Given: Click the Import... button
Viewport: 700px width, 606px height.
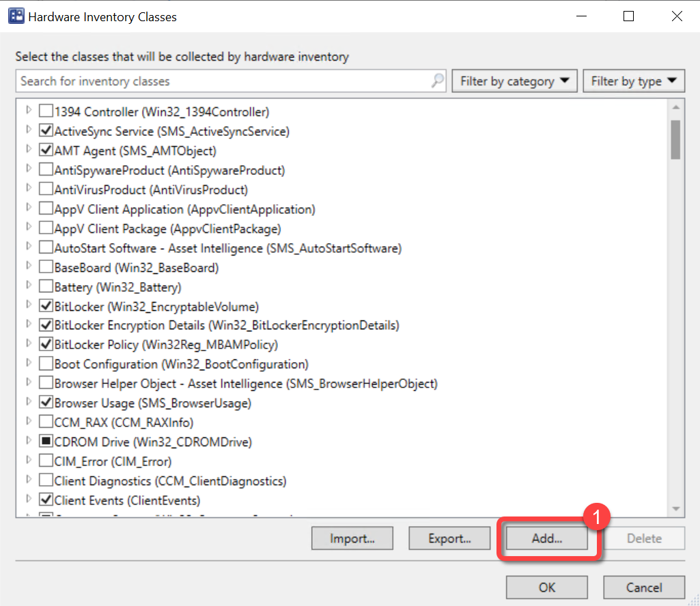Looking at the screenshot, I should [352, 538].
